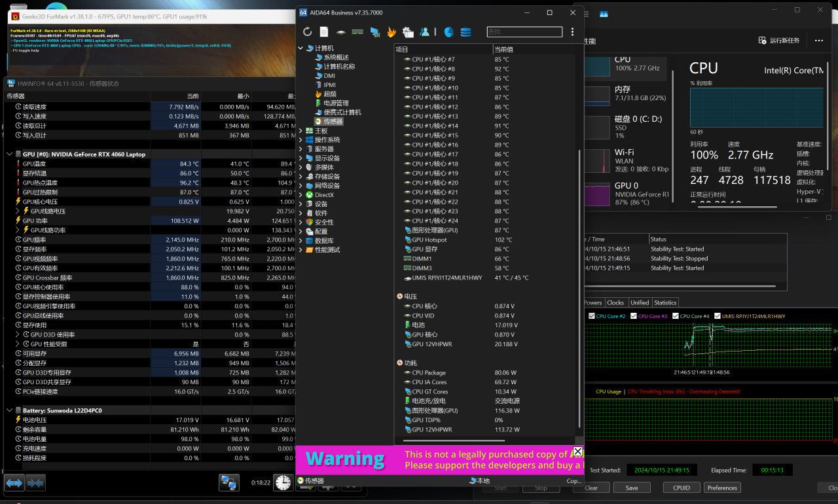The width and height of the screenshot is (838, 504).
Task: Click the AIDA64 refresh toolbar icon
Action: point(308,32)
